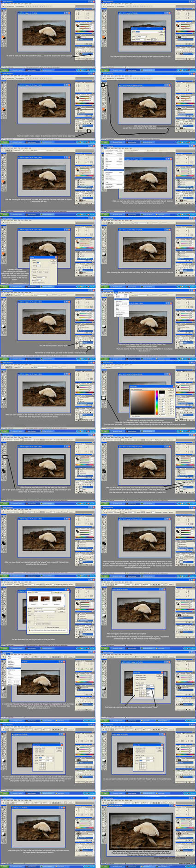Viewport: 196px width, 868px height.
Task: Select the boxed Rectangular Marquee tool in toolbox
Action: pyautogui.click(x=103, y=85)
